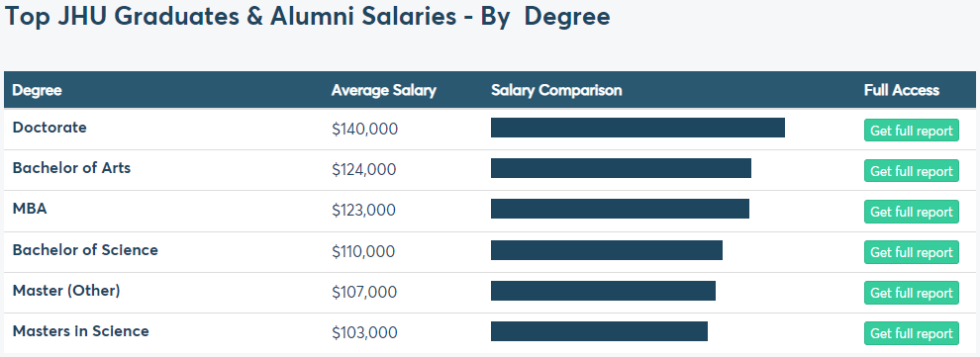Click the Doctorate salary comparison bar

pos(637,128)
